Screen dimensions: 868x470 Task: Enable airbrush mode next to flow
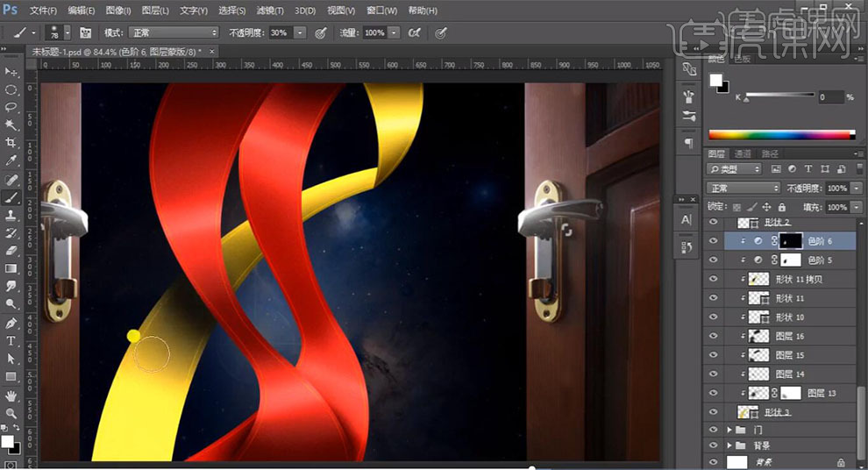[x=414, y=33]
